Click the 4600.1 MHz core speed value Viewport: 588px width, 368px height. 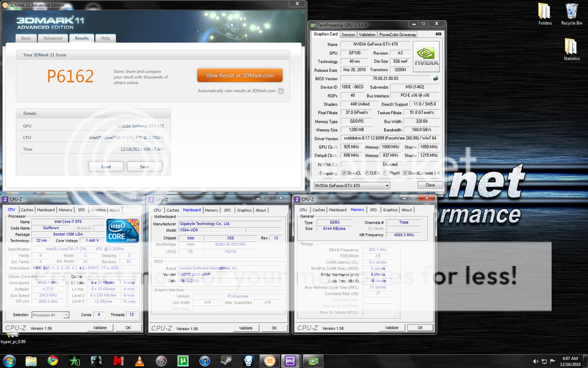[x=48, y=283]
